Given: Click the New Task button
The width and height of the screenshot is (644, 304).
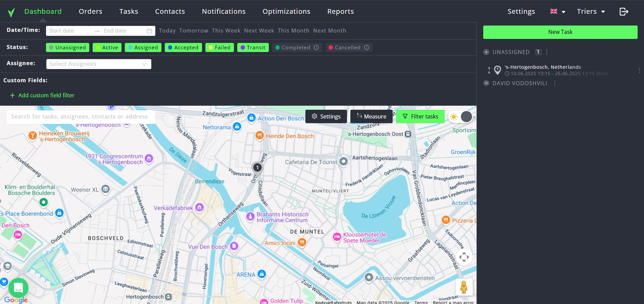Looking at the screenshot, I should click(x=560, y=32).
